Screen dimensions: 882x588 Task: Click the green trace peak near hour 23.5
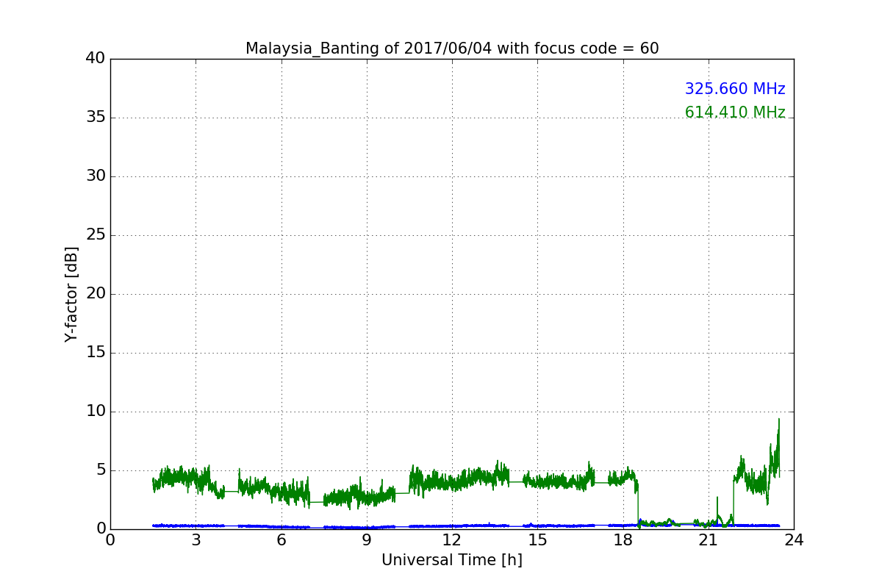[778, 420]
